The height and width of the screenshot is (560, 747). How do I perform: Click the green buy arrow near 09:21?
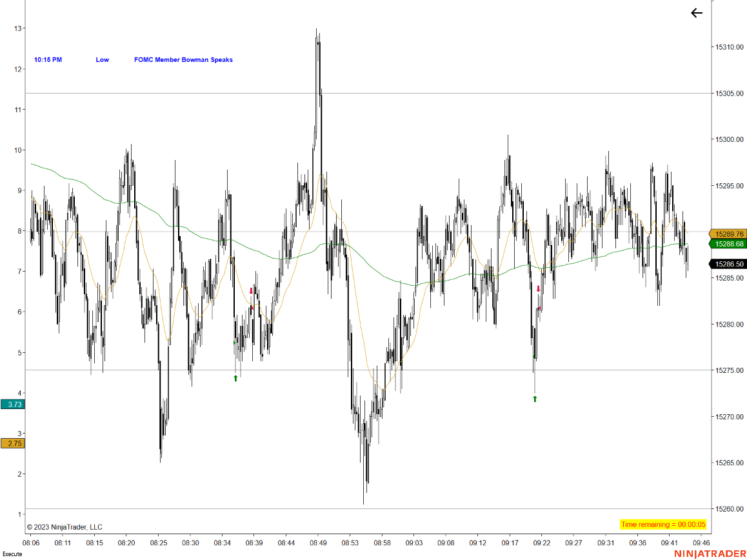[535, 399]
